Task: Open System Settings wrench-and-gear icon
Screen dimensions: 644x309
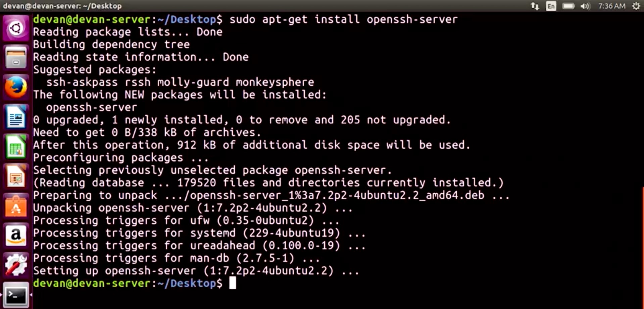Action: click(x=16, y=265)
